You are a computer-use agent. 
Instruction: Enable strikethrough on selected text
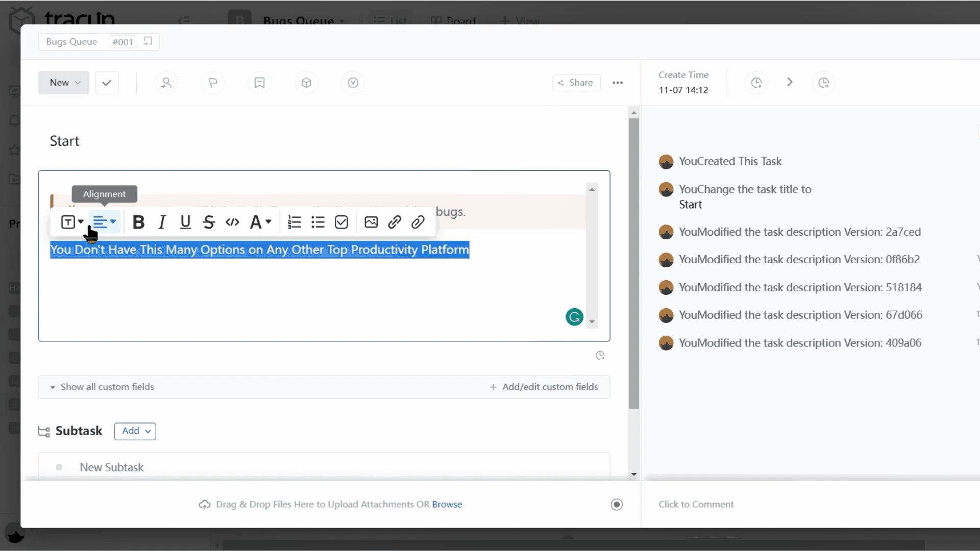pyautogui.click(x=209, y=222)
